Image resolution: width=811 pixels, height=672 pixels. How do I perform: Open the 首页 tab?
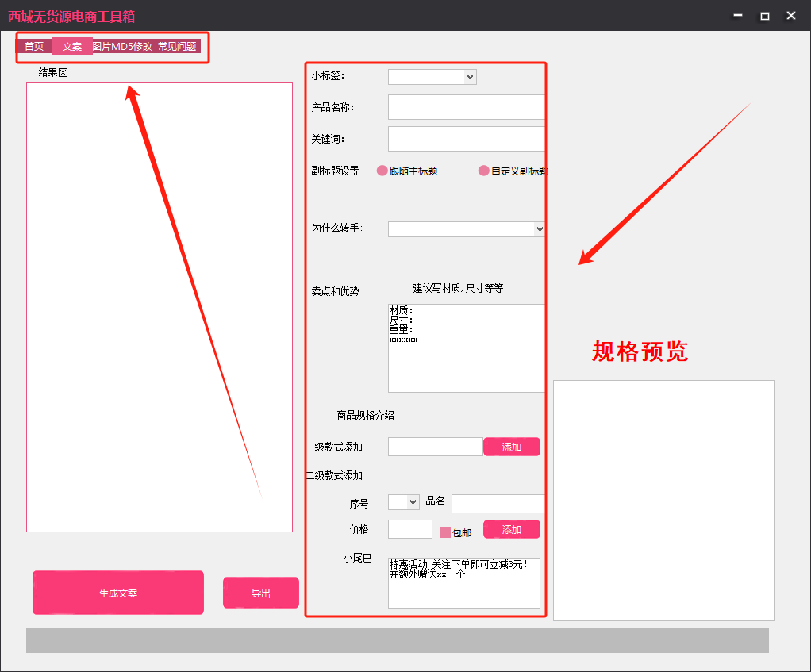click(x=34, y=47)
